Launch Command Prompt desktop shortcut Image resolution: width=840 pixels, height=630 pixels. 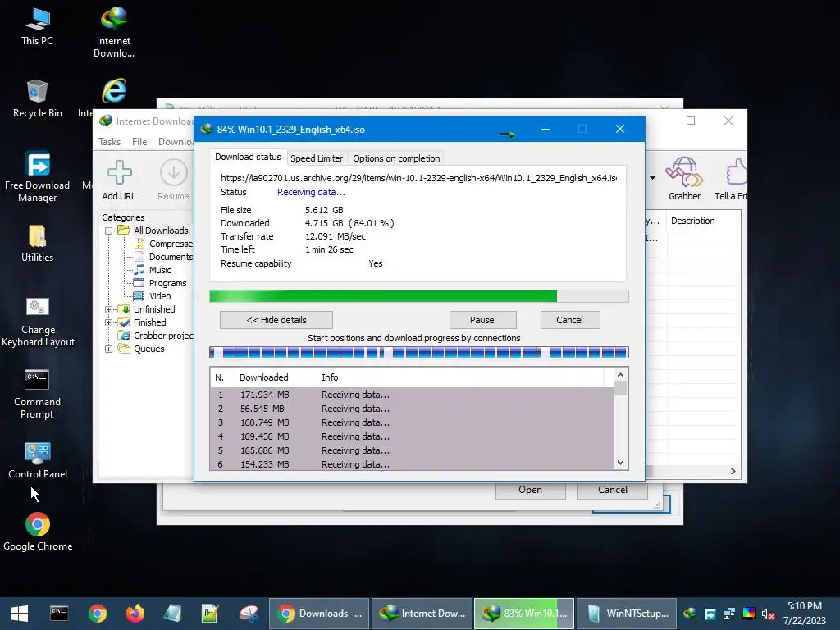coord(37,394)
